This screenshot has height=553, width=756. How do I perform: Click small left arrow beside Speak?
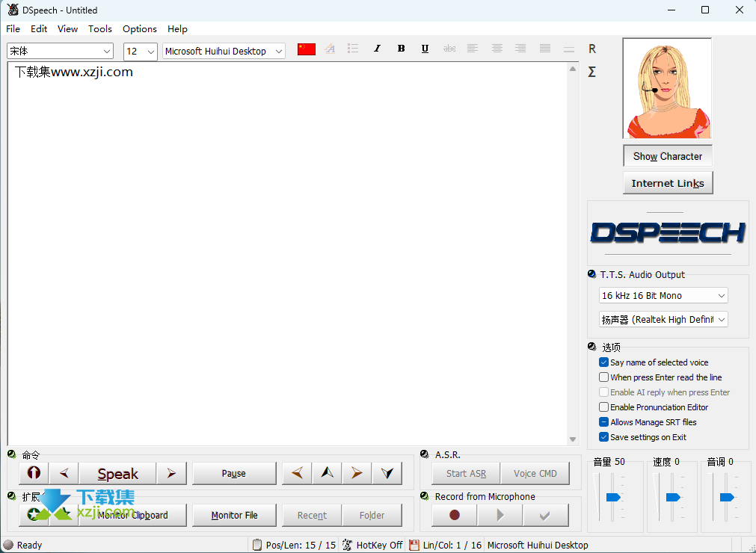pos(64,474)
